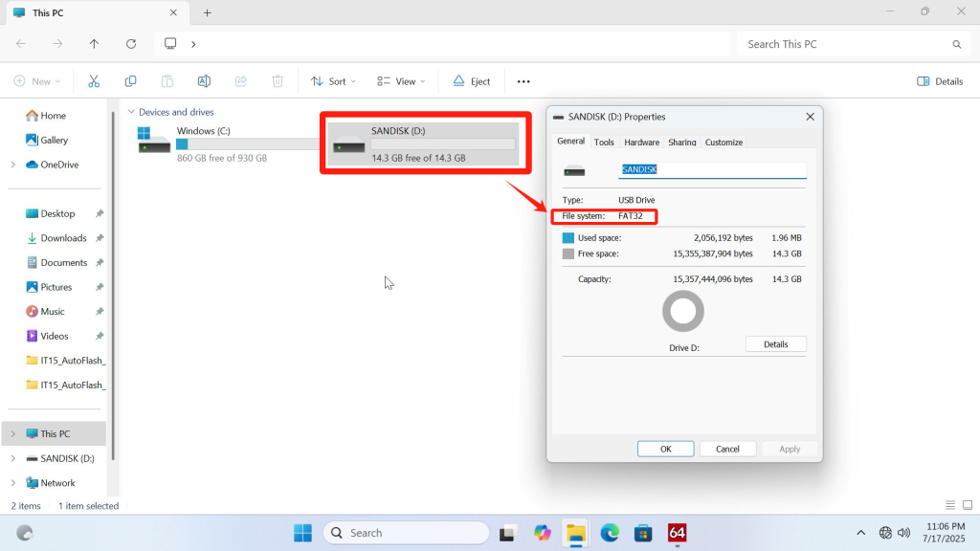Open Home in navigation pane

(54, 116)
